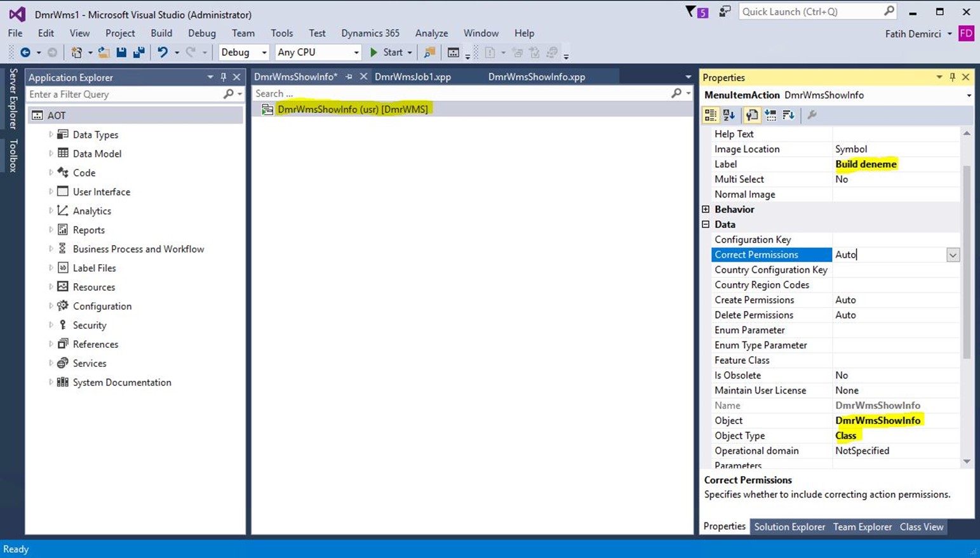
Task: Open the document tabs overflow dropdown
Action: (x=688, y=77)
